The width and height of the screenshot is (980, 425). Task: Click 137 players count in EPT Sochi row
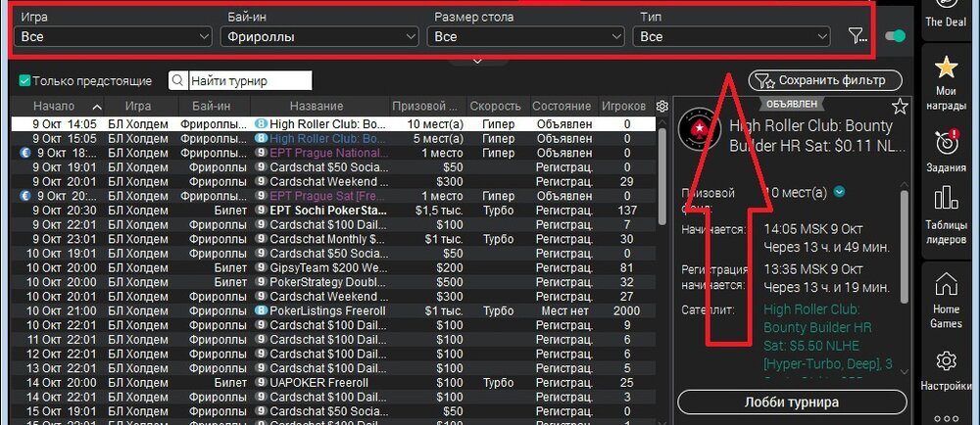627,211
